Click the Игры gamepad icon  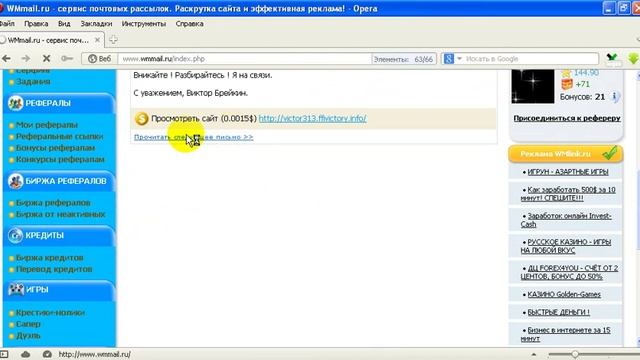point(16,289)
